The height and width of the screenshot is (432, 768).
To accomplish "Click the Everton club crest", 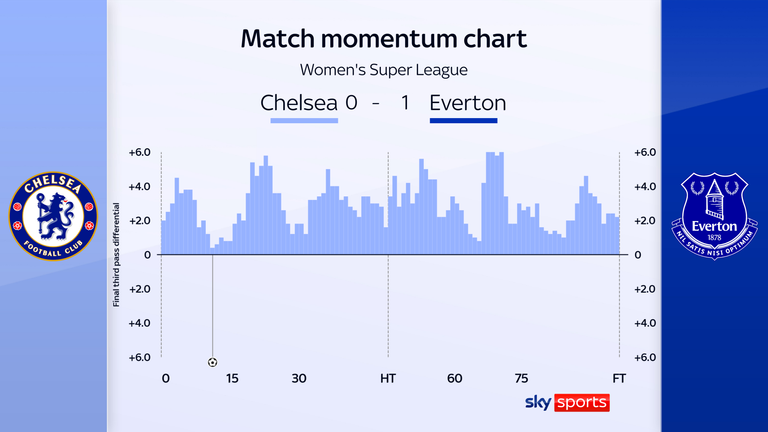I will pos(715,217).
